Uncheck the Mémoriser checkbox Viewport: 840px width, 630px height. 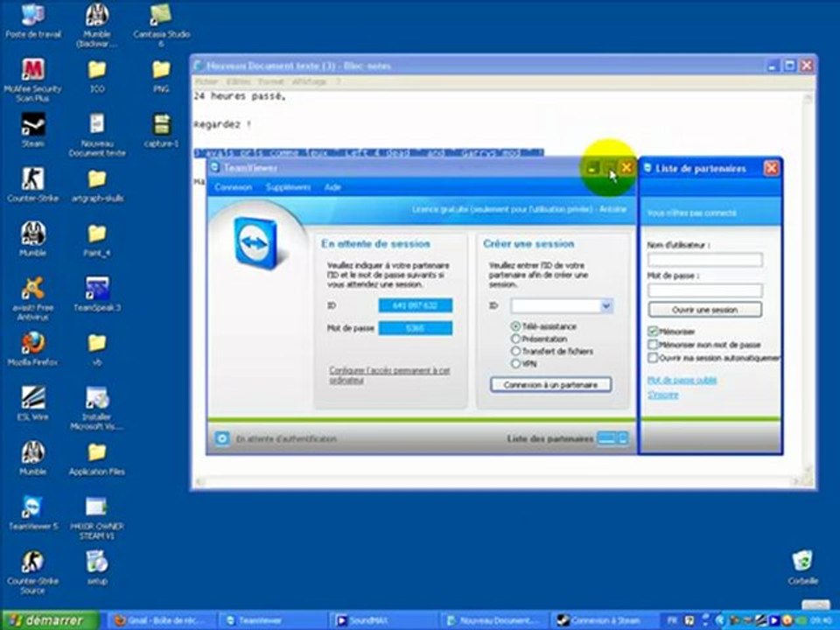653,331
